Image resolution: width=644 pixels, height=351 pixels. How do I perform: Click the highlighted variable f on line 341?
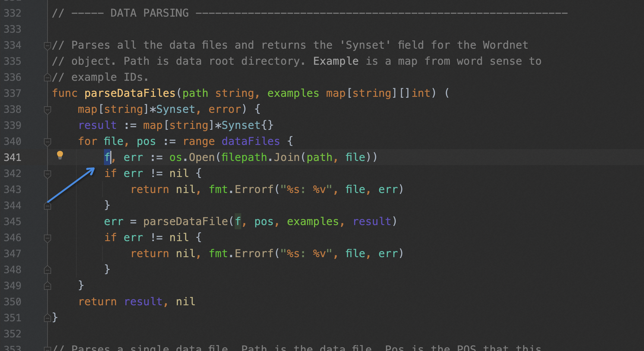click(107, 157)
